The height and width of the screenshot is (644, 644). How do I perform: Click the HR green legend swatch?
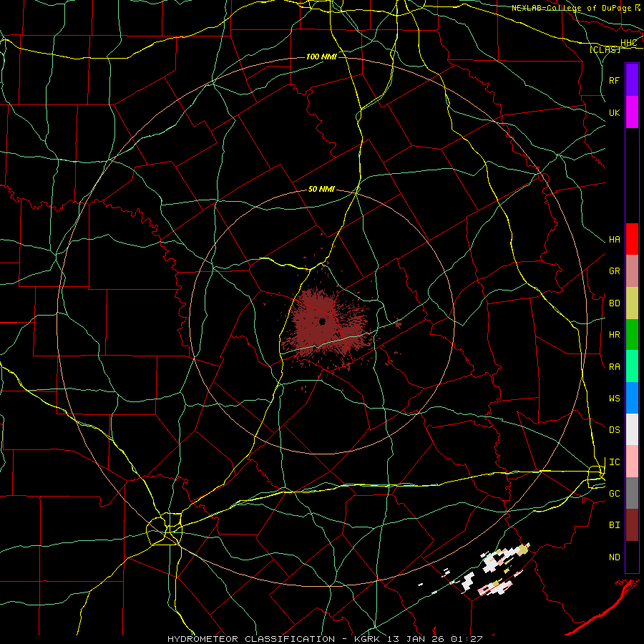pos(632,335)
